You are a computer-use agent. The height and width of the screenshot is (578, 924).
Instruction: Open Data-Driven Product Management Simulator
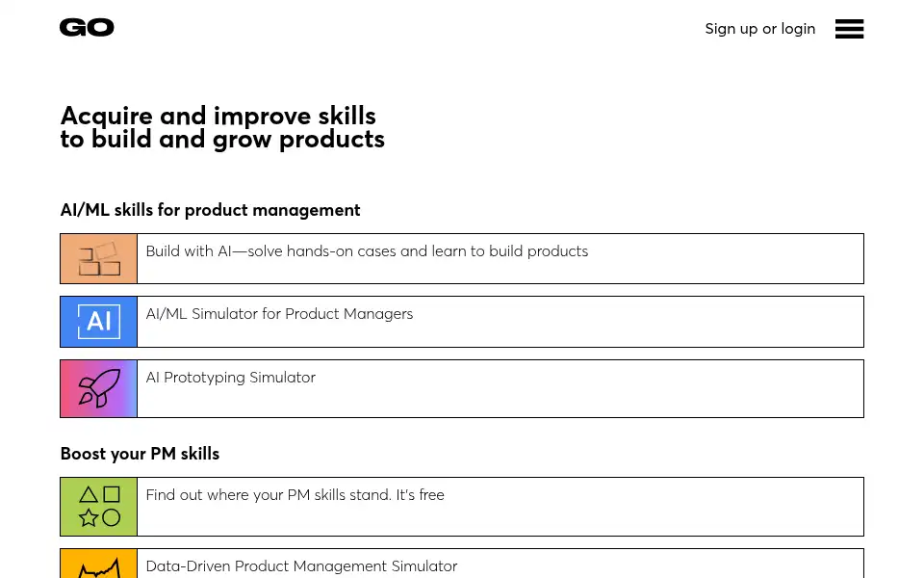click(301, 566)
